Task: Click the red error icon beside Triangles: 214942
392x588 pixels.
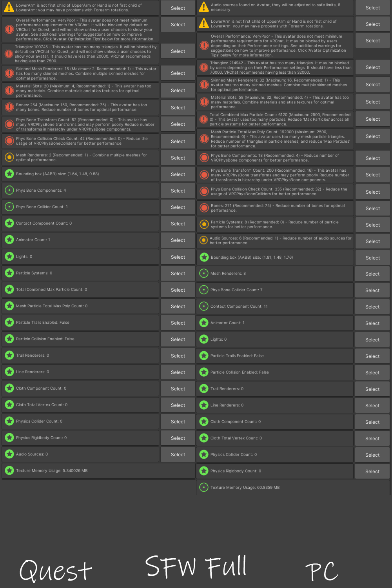Action: coord(204,67)
